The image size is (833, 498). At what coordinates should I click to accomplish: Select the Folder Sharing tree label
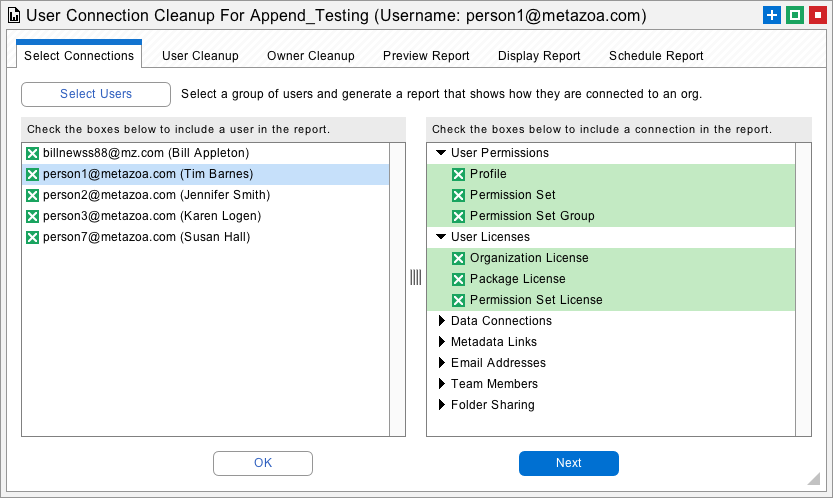[x=492, y=405]
